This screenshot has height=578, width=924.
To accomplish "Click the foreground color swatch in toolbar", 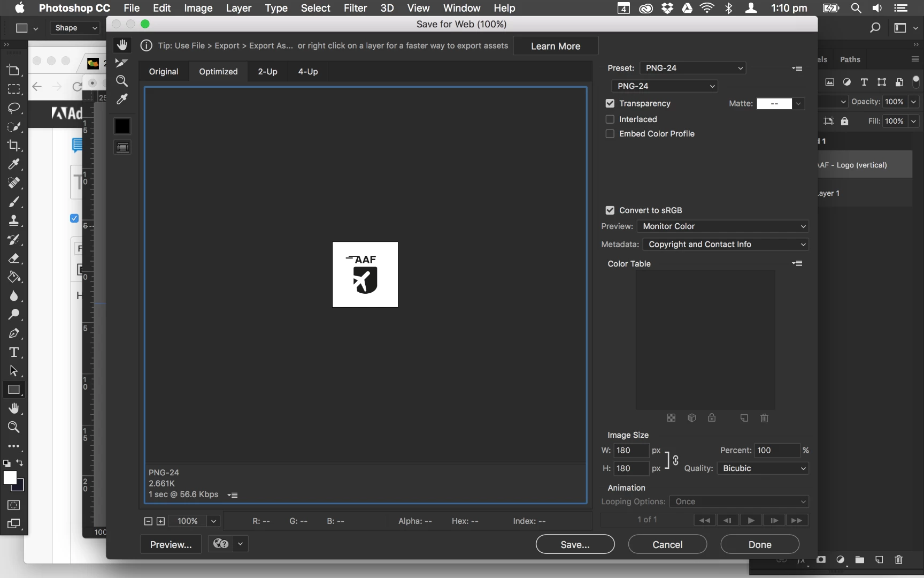I will point(10,478).
